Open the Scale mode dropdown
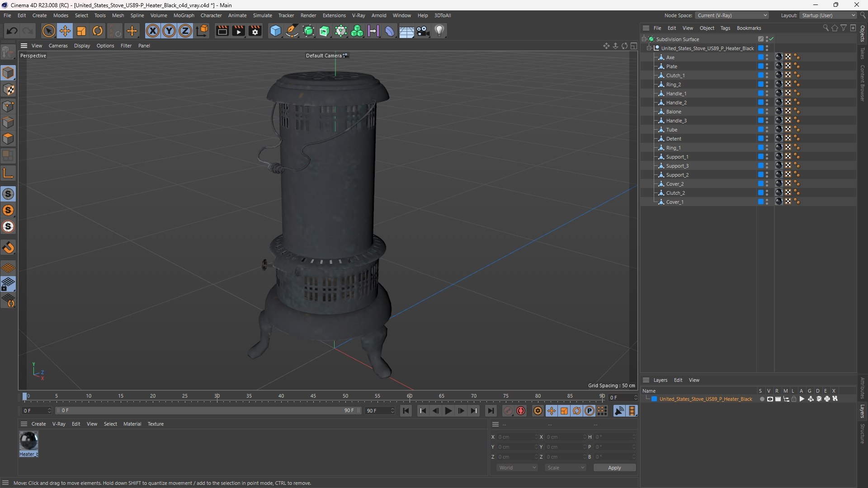868x488 pixels. click(566, 468)
